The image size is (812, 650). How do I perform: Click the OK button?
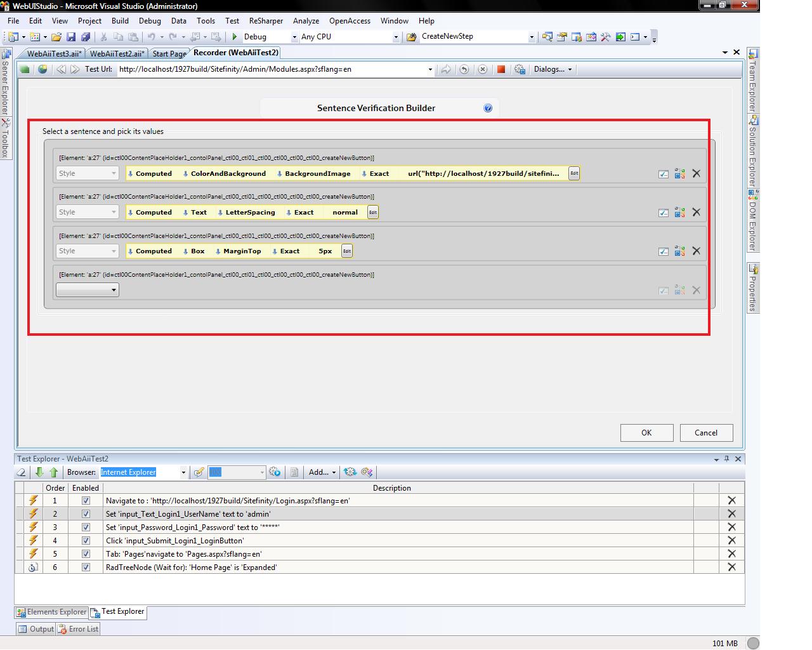tap(646, 433)
